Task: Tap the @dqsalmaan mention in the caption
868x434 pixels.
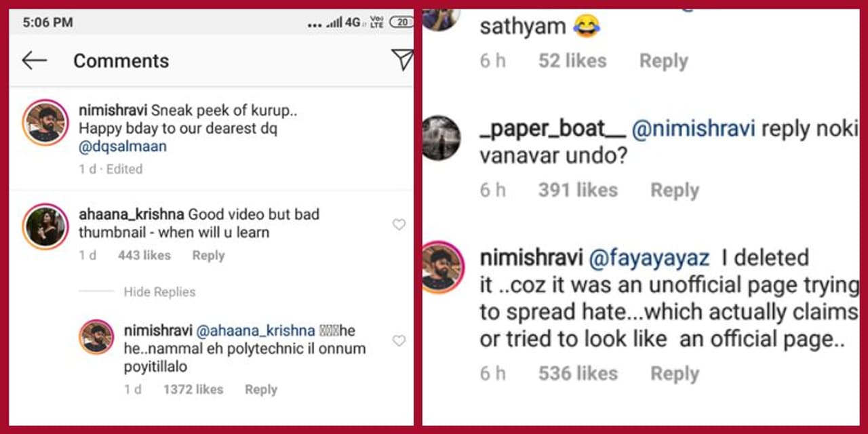Action: pyautogui.click(x=123, y=146)
